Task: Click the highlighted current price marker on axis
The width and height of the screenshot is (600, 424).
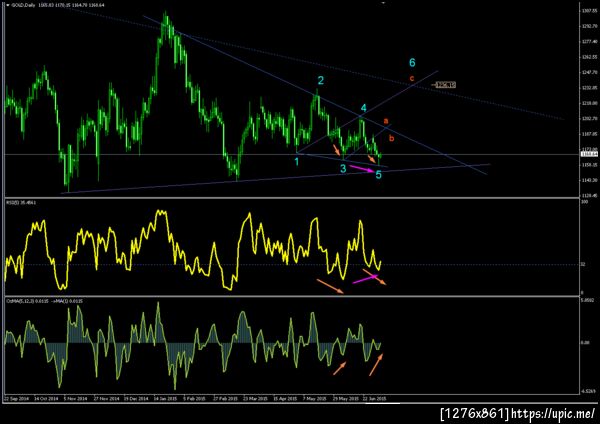Action: click(x=589, y=154)
